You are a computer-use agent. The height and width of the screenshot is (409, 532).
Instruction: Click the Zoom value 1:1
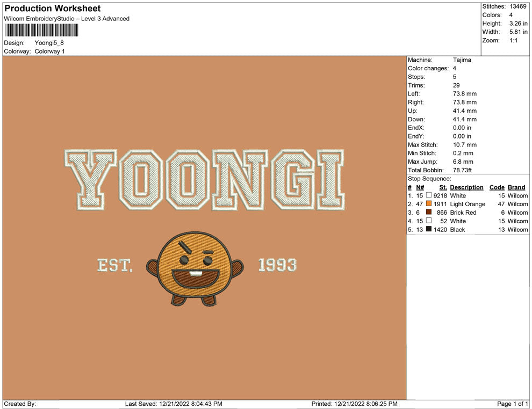pyautogui.click(x=513, y=40)
